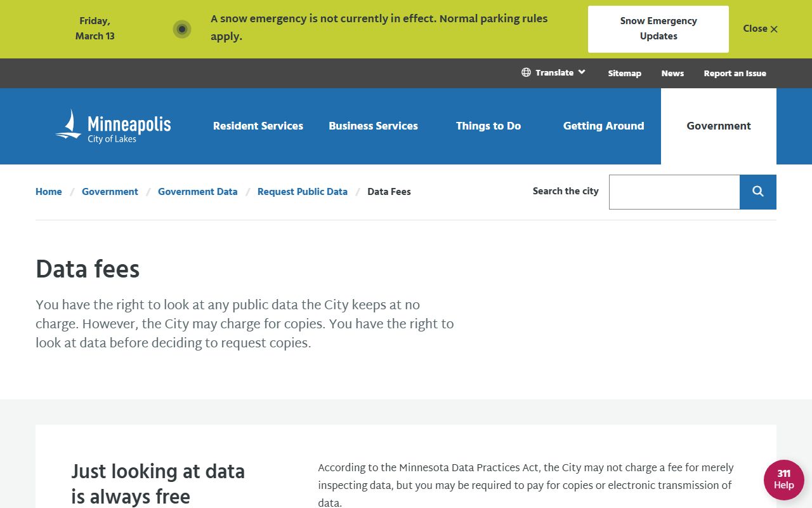Click the Snow Emergency Updates button
This screenshot has width=812, height=508.
click(658, 29)
